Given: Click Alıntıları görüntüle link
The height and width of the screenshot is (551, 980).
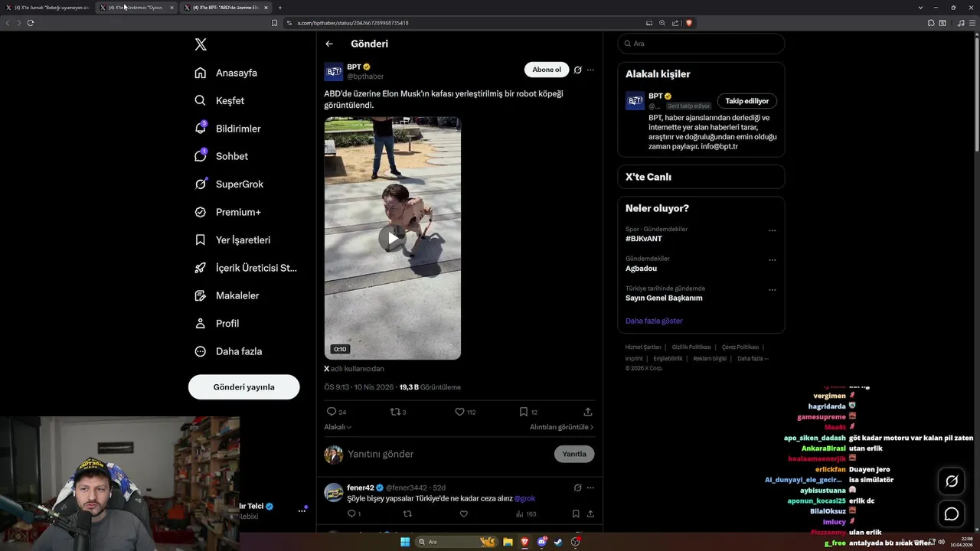Looking at the screenshot, I should point(561,427).
